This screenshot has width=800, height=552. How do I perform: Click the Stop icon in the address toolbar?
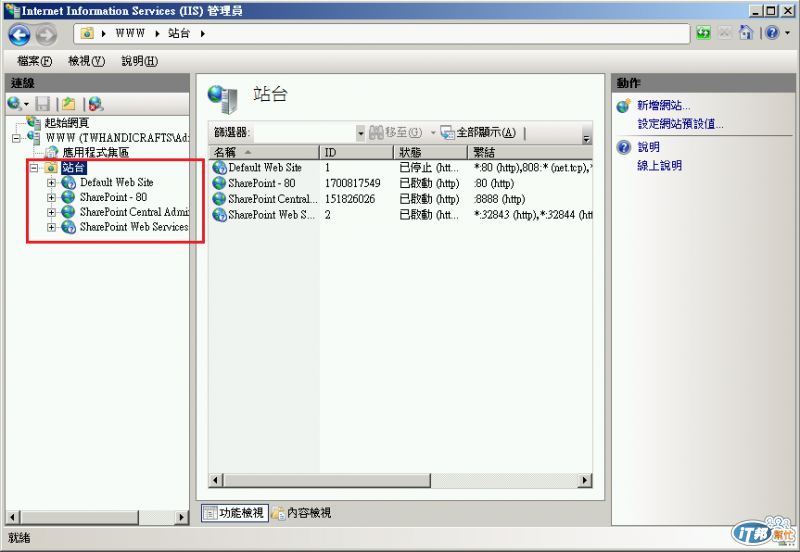(x=724, y=33)
